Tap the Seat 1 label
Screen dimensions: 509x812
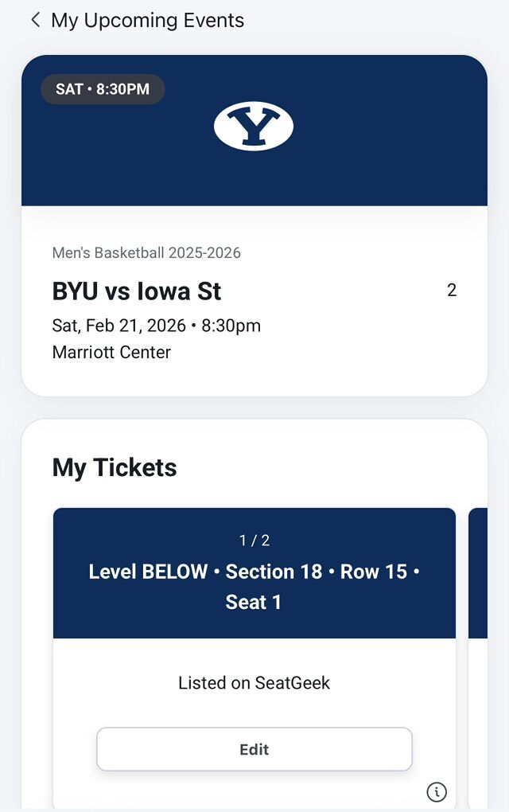pos(254,603)
